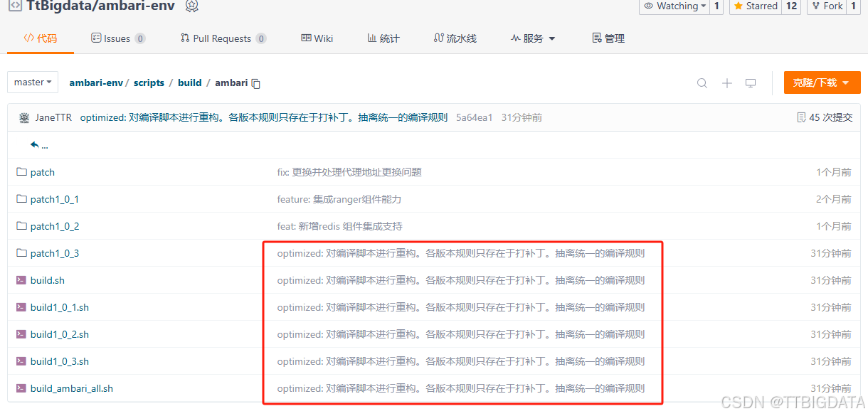Open the build1_0_1.sh file
The image size is (868, 416).
tap(60, 307)
